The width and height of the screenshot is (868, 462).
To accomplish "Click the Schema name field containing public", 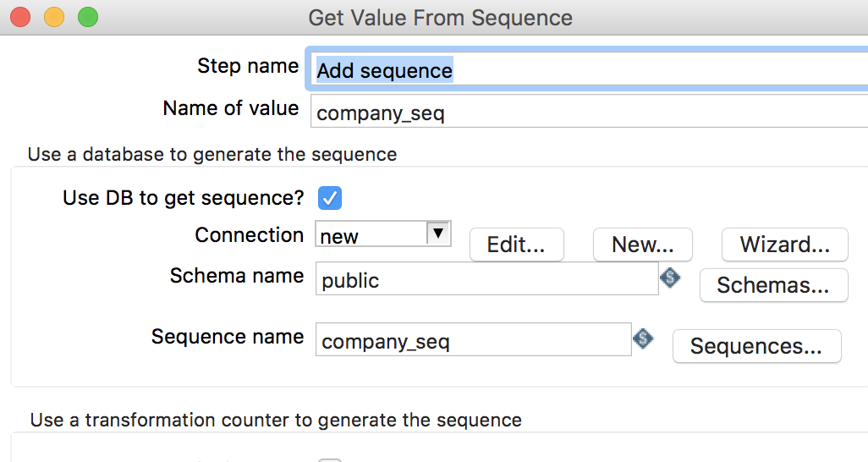I will pyautogui.click(x=486, y=280).
